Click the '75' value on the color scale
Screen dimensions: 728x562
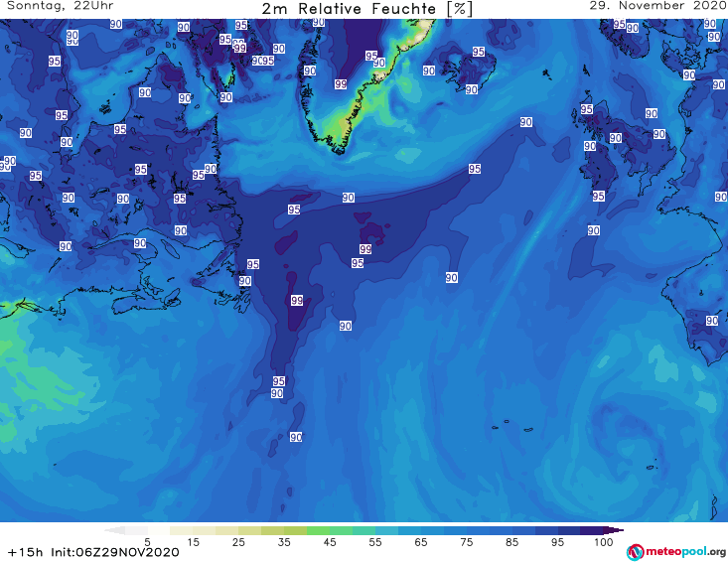point(466,541)
